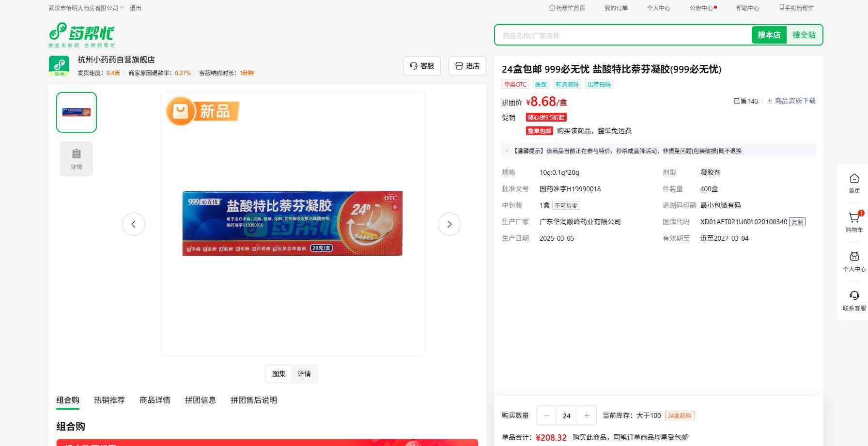The height and width of the screenshot is (446, 868).
Task: Show previous product image arrow
Action: click(x=134, y=224)
